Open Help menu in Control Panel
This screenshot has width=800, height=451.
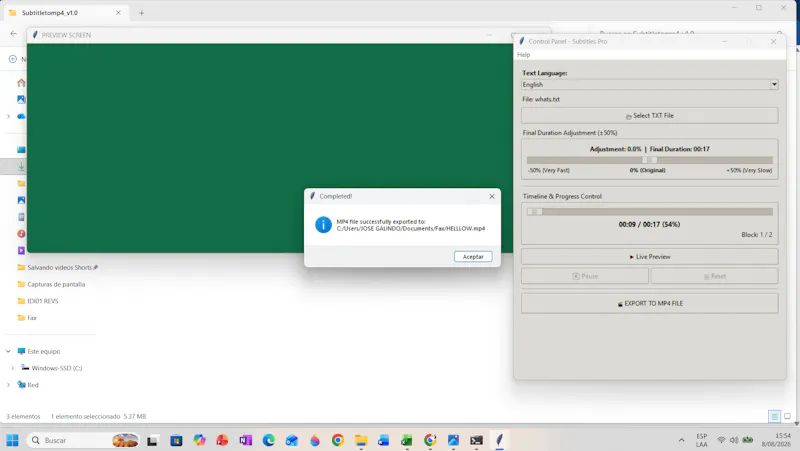click(523, 55)
